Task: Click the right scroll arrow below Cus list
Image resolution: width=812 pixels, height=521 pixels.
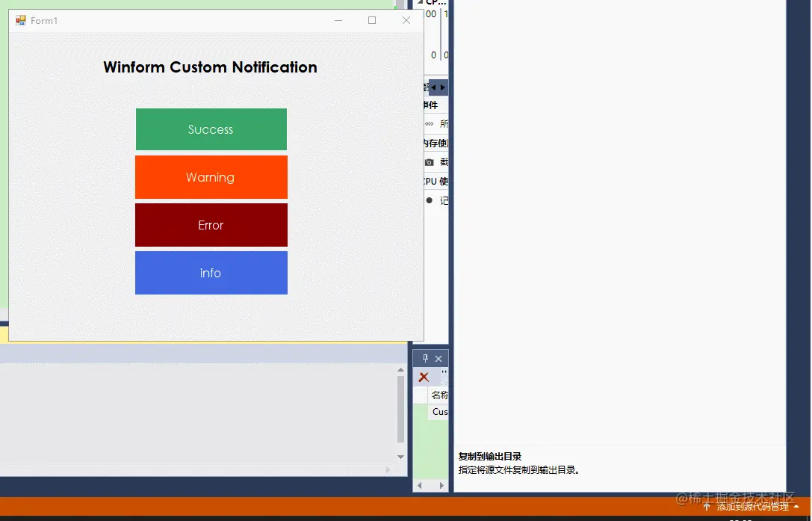Action: (441, 485)
